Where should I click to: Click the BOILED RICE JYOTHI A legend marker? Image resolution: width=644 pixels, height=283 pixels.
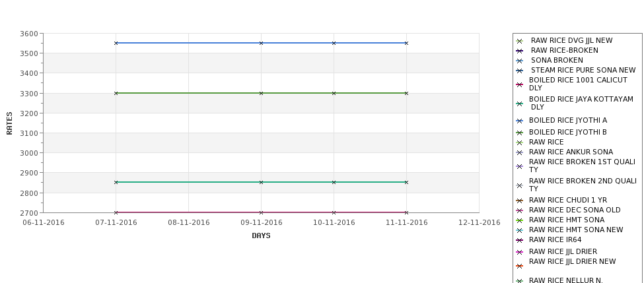point(519,121)
